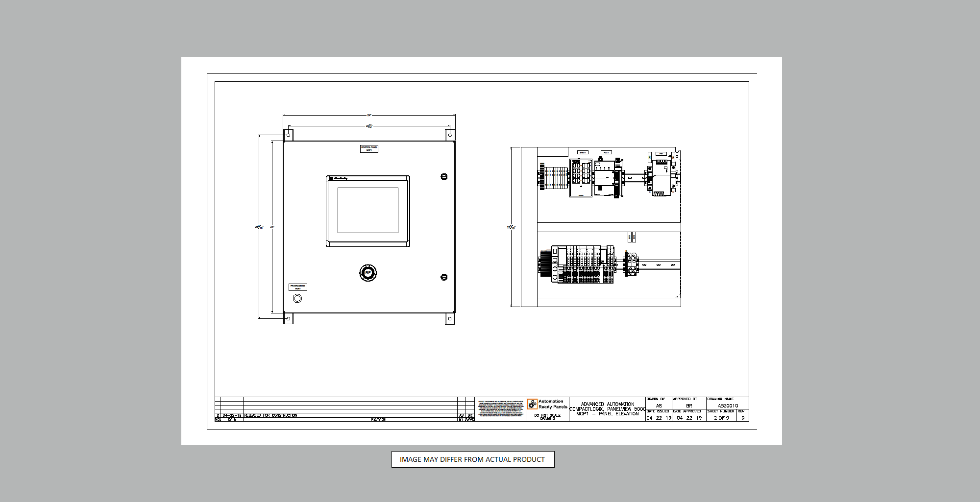Click the sheet number 2 OF 9
This screenshot has height=502, width=980.
click(721, 418)
